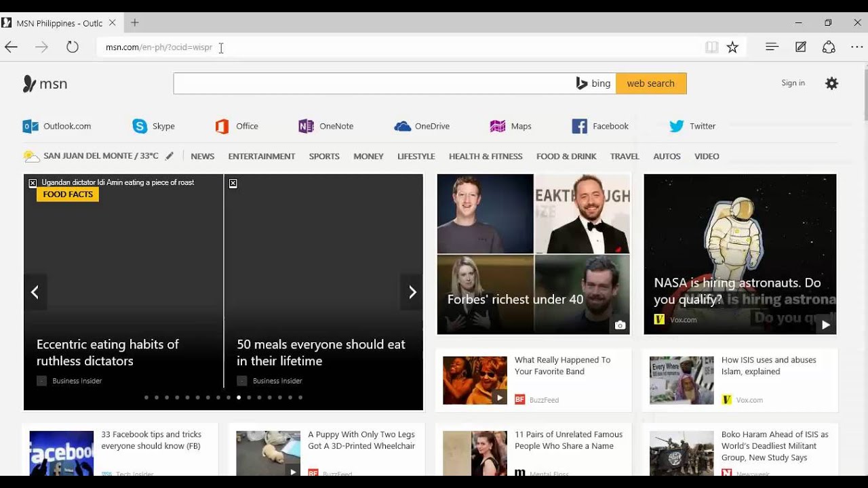Screen dimensions: 868x488
Task: Open MSN settings gear icon
Action: click(831, 83)
